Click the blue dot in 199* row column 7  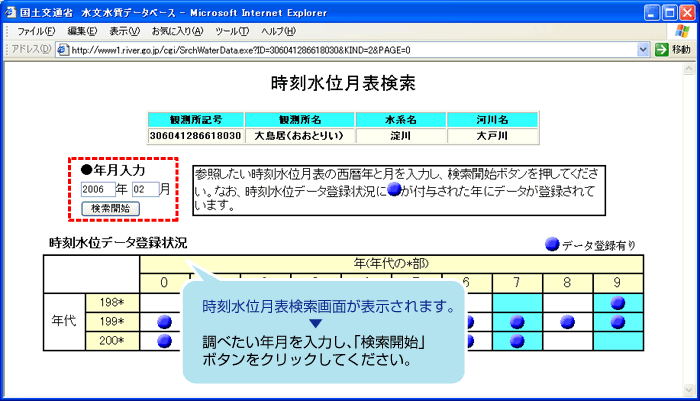[x=517, y=321]
